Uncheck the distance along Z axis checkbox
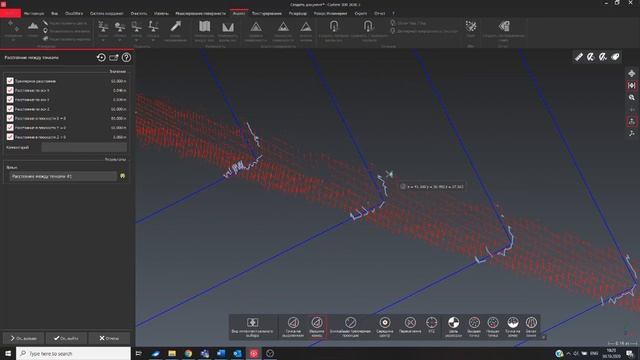 [x=10, y=109]
